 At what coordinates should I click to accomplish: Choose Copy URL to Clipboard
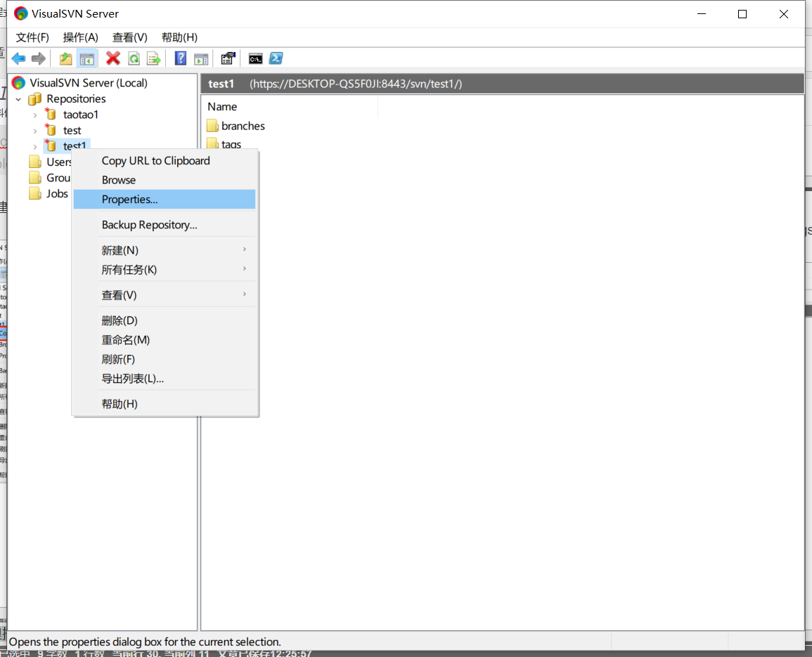click(165, 160)
